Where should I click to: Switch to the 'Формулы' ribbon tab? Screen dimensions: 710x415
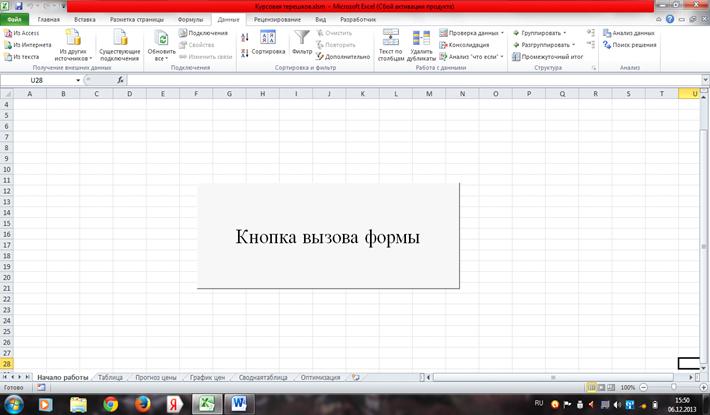[189, 19]
